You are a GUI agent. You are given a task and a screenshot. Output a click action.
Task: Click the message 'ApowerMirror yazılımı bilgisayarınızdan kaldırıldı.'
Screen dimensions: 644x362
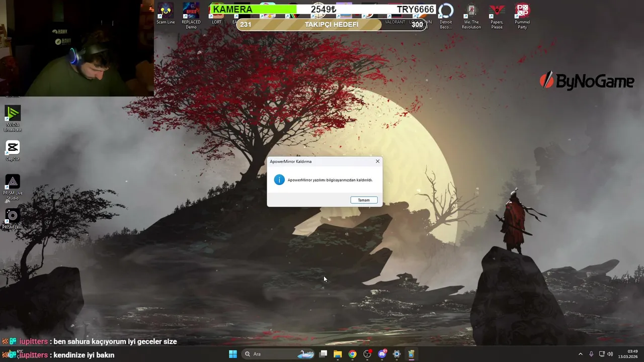coord(330,180)
